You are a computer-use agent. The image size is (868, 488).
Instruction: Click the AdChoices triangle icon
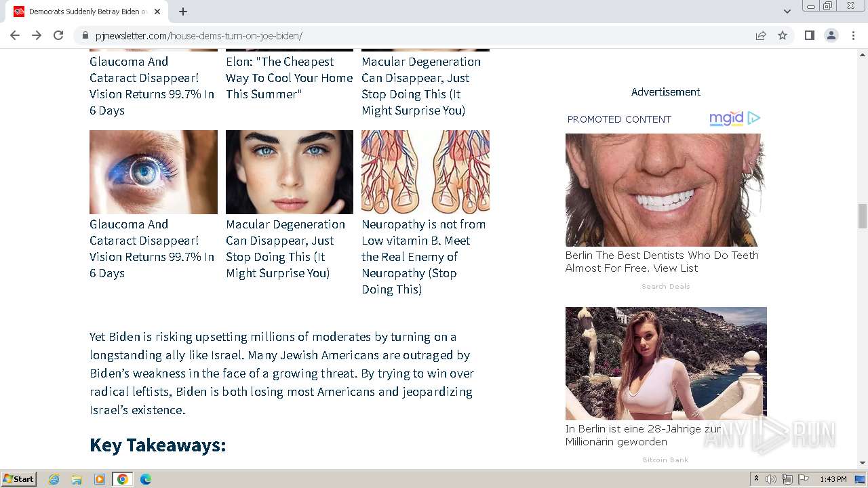click(754, 119)
